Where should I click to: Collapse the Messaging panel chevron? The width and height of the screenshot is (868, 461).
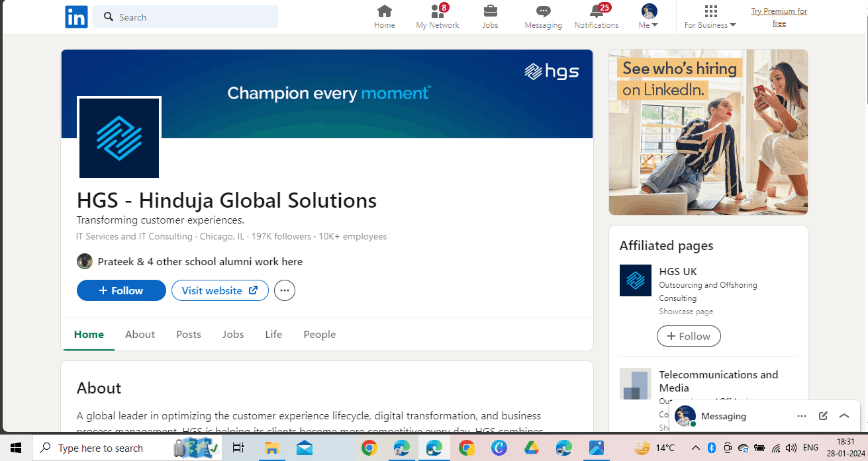(844, 415)
